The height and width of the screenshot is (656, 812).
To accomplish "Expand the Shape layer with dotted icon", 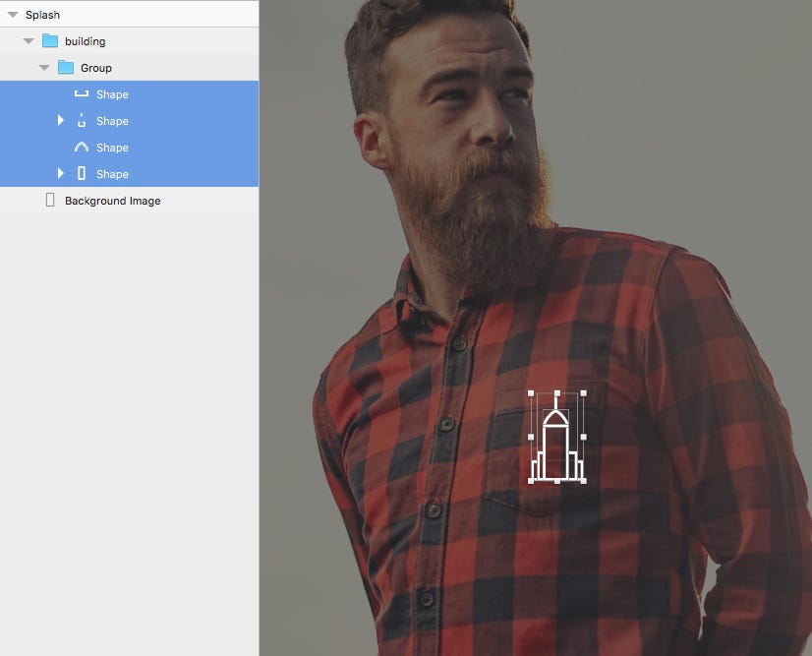I will (x=61, y=121).
